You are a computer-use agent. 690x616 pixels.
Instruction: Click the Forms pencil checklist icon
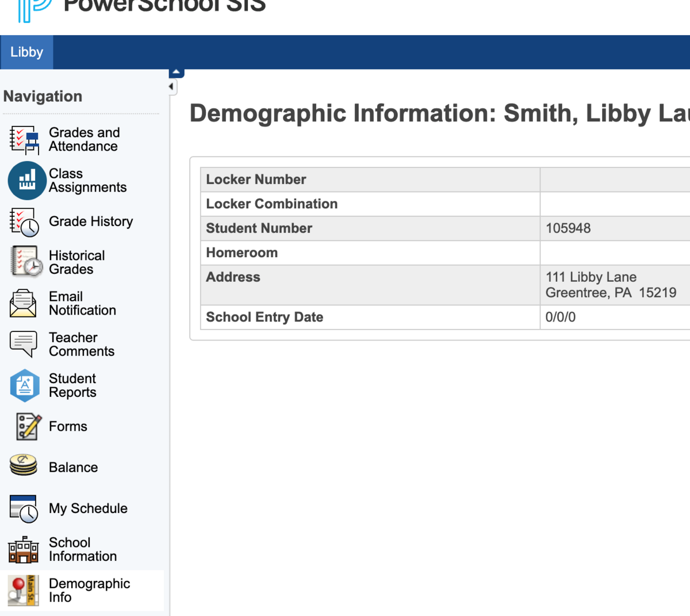[x=28, y=427]
